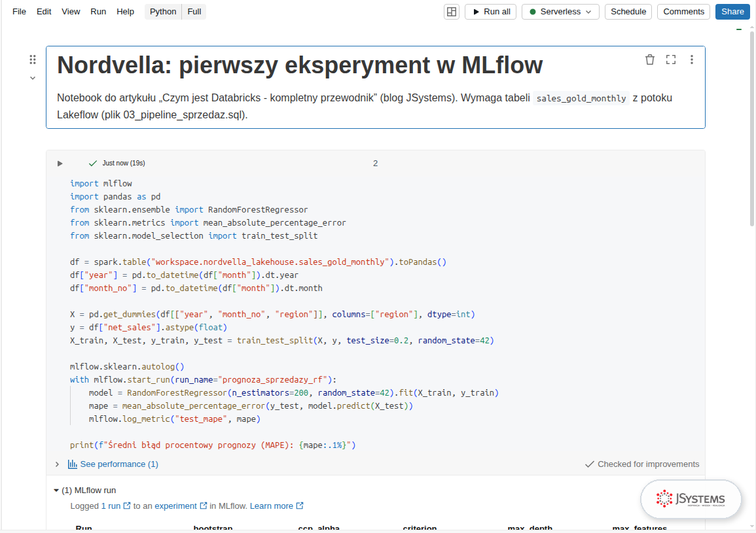The image size is (756, 533).
Task: Click the print MAPE code line
Action: point(213,445)
